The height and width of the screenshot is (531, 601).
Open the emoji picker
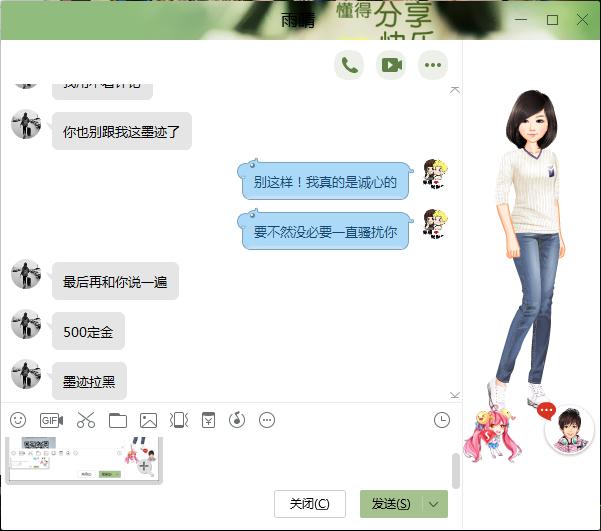pos(18,420)
